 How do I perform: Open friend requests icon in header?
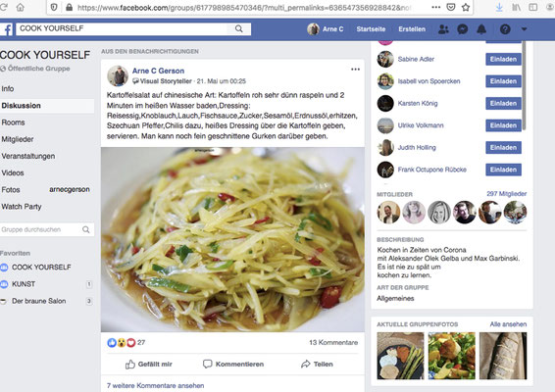coord(443,29)
